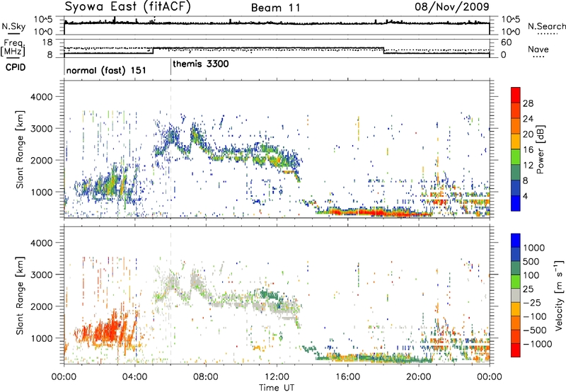Click the CPID marker line beside 'normal (fast) 151'
Viewport: 566px width, 392px height.
[x=64, y=67]
